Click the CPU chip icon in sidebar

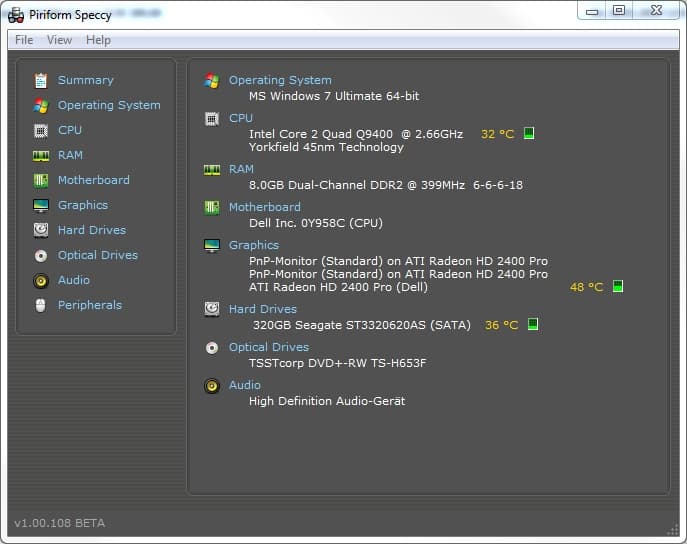[41, 131]
